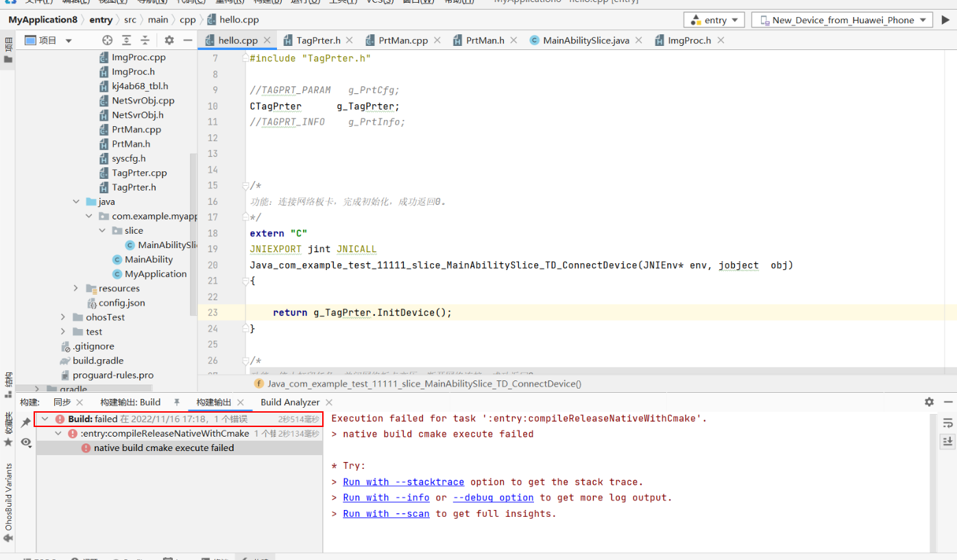Toggle scroll to end in build console
Viewport: 957px width, 560px height.
pyautogui.click(x=947, y=441)
